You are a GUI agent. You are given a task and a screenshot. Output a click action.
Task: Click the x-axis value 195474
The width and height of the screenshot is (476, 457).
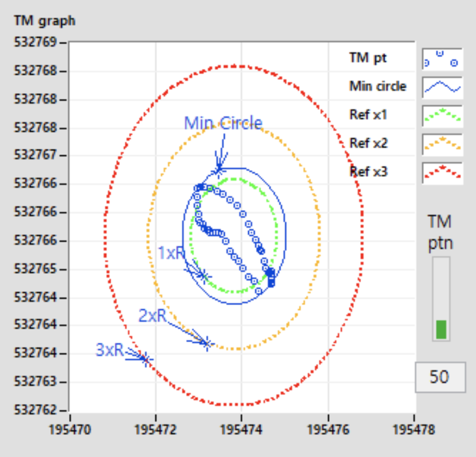pos(241,430)
